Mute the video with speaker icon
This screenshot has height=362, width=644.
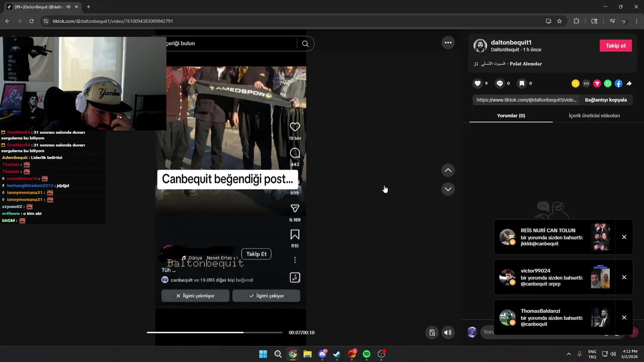[x=448, y=332]
